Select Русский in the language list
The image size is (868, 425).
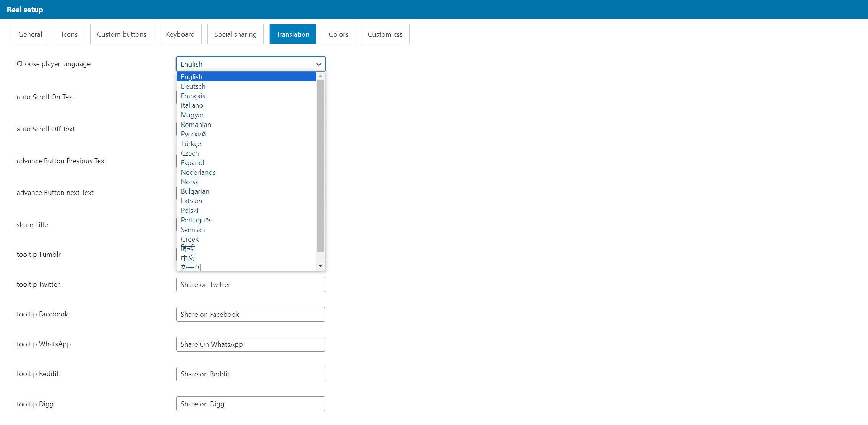pyautogui.click(x=193, y=134)
